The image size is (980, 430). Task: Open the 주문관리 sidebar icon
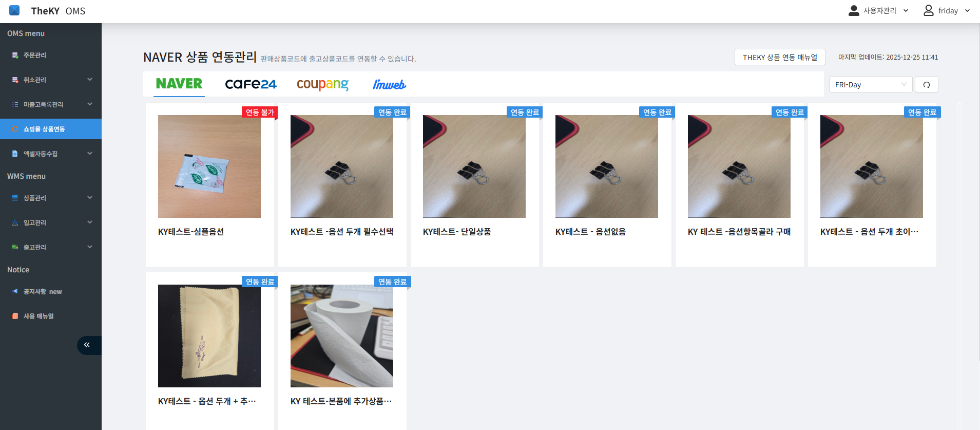tap(15, 55)
